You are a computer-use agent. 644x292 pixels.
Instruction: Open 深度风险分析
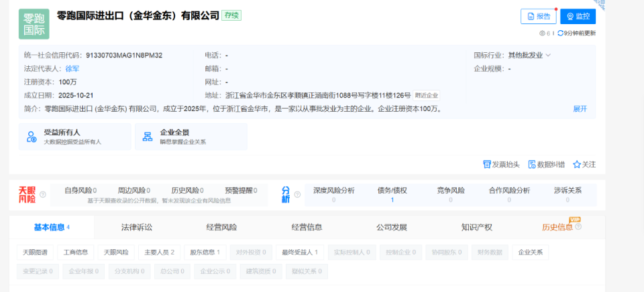[333, 195]
